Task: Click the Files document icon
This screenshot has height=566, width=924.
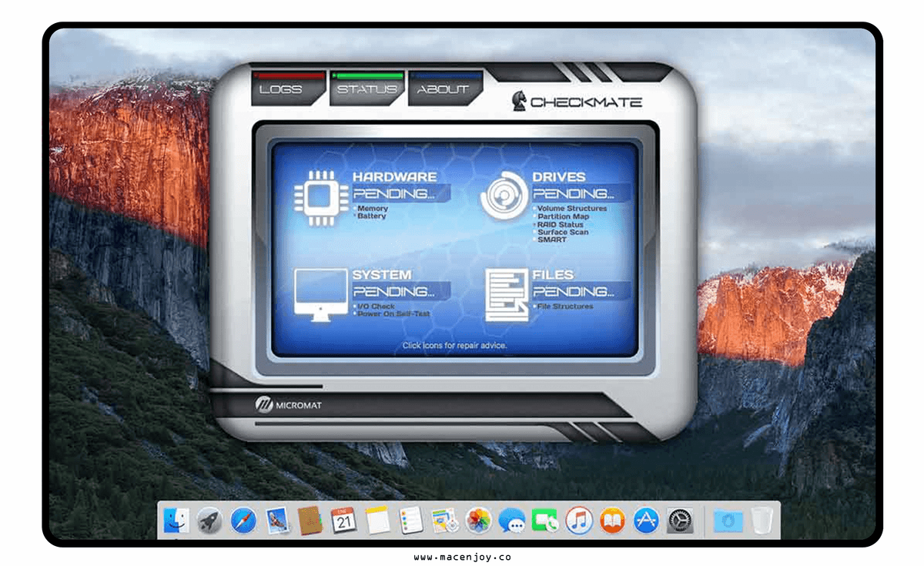Action: tap(507, 295)
